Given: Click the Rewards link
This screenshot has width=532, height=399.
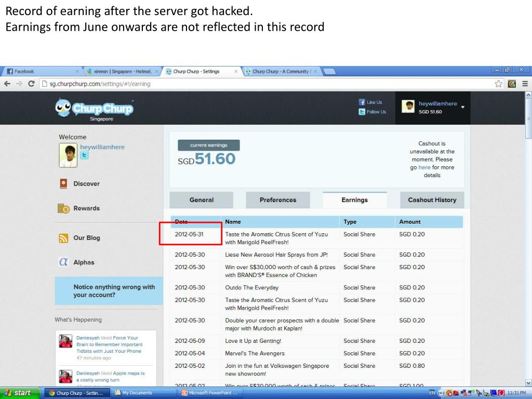Looking at the screenshot, I should (87, 208).
